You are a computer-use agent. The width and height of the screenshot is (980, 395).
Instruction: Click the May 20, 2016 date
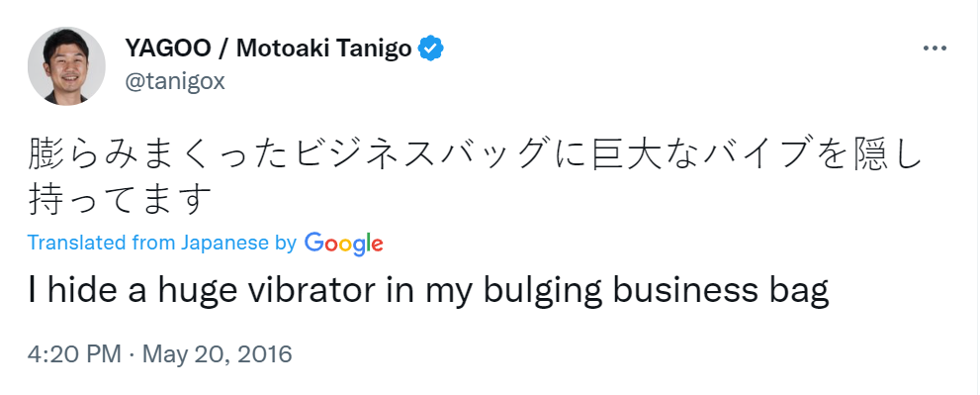click(218, 355)
